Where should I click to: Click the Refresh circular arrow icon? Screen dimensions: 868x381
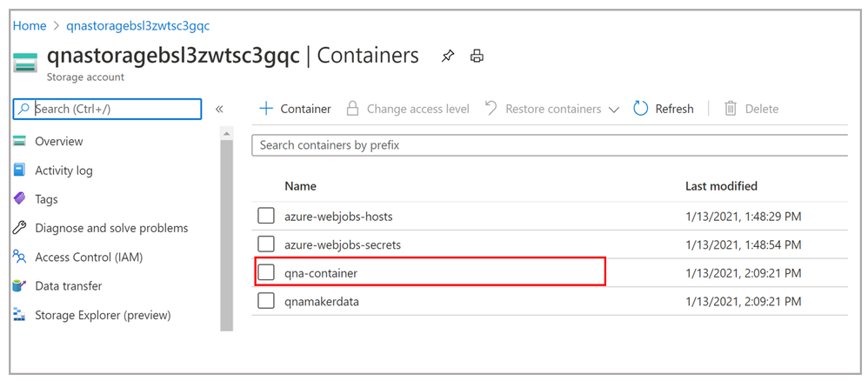tap(641, 109)
